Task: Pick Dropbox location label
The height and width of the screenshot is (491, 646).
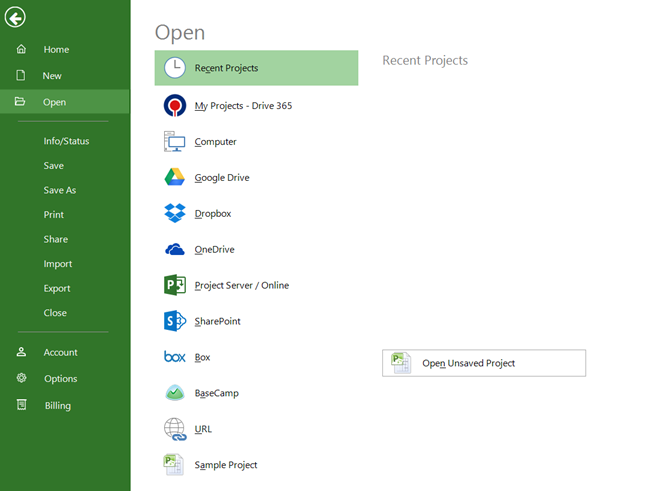Action: coord(213,213)
